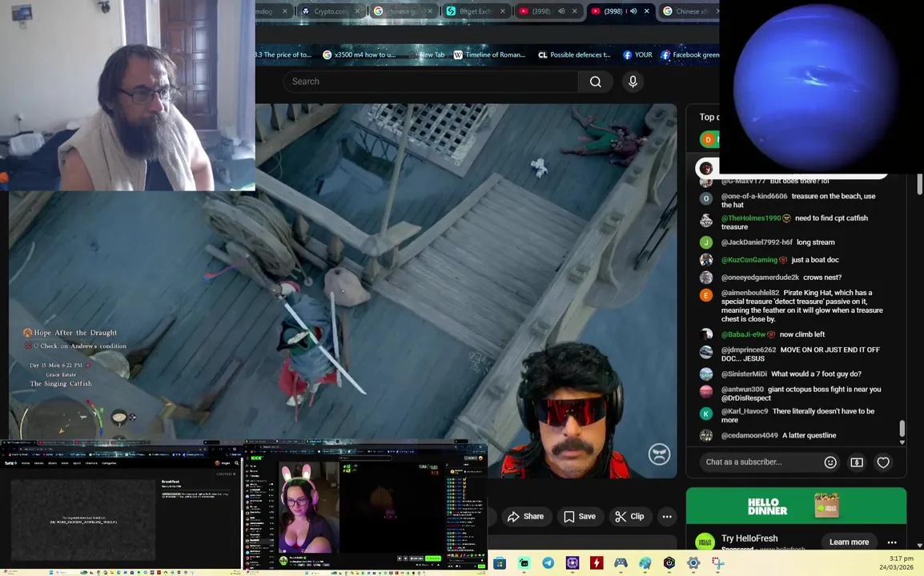This screenshot has height=576, width=924.
Task: Share the video with Share button
Action: point(525,517)
